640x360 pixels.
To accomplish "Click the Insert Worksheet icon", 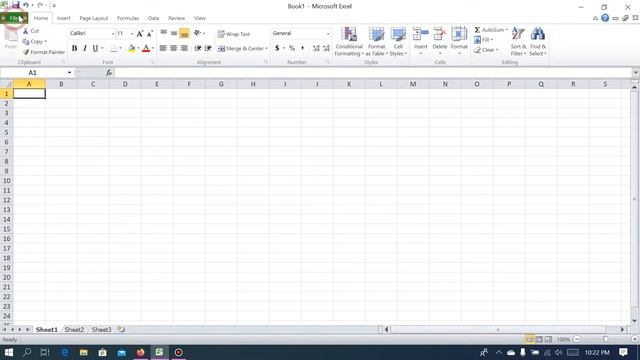I will click(x=121, y=329).
